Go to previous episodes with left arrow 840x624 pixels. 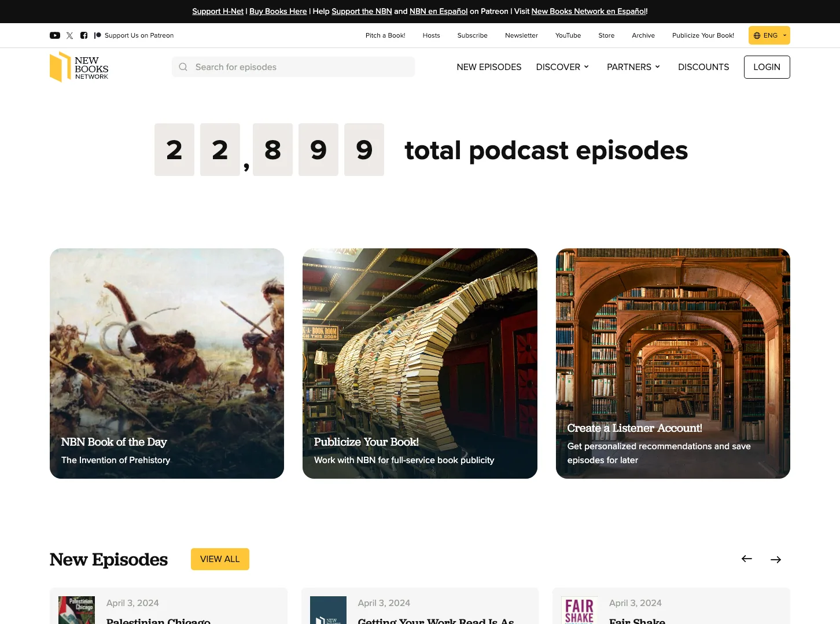point(747,559)
